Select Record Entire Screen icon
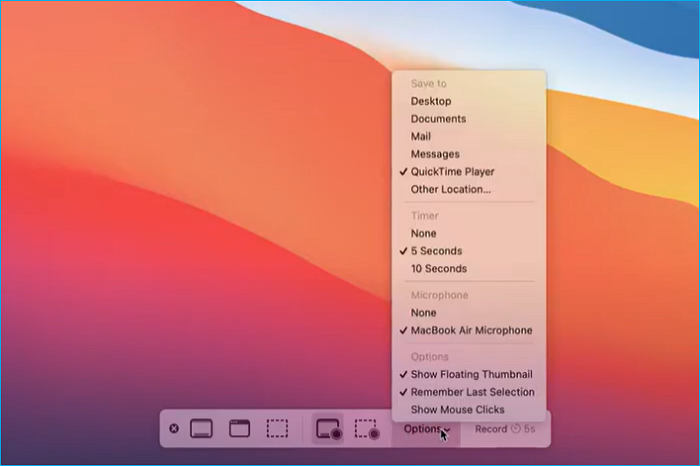The image size is (700, 466). click(x=328, y=429)
